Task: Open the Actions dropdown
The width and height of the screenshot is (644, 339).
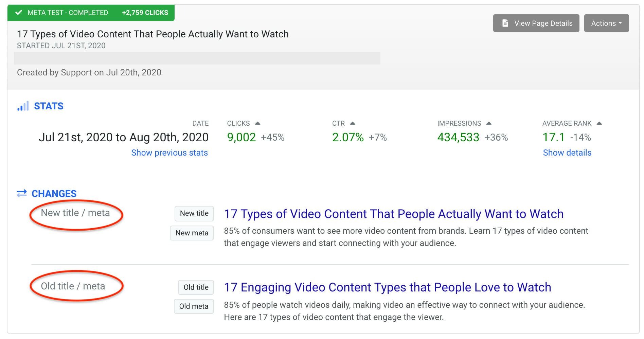Action: 606,23
